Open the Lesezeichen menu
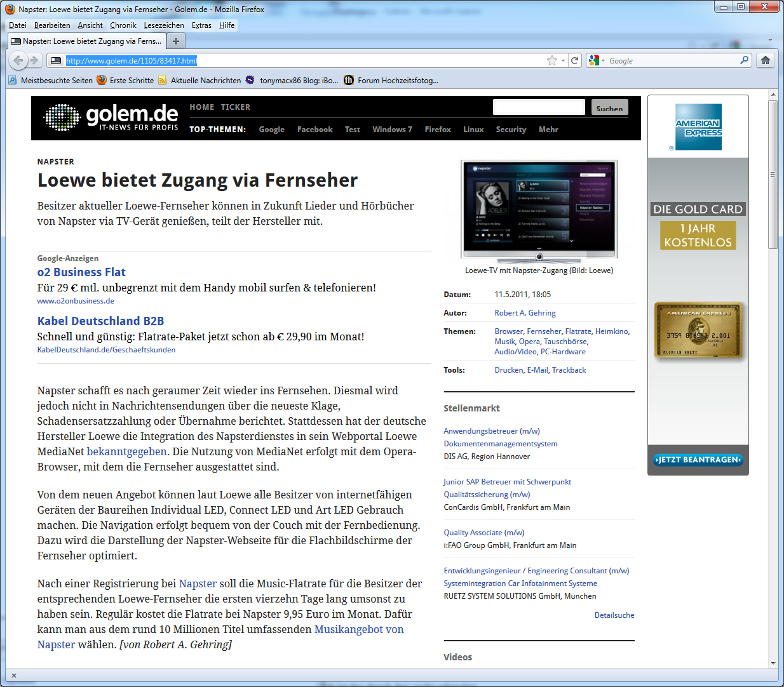Image resolution: width=784 pixels, height=687 pixels. 164,25
